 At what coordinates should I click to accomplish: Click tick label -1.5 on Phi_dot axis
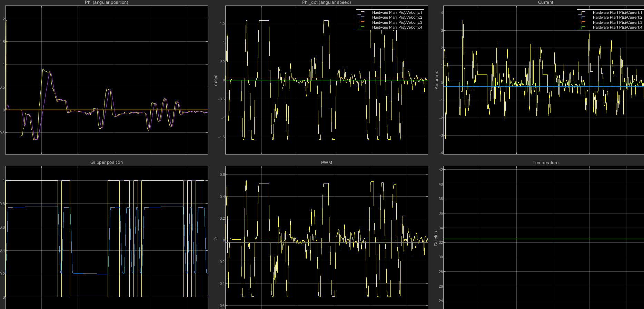click(x=221, y=137)
